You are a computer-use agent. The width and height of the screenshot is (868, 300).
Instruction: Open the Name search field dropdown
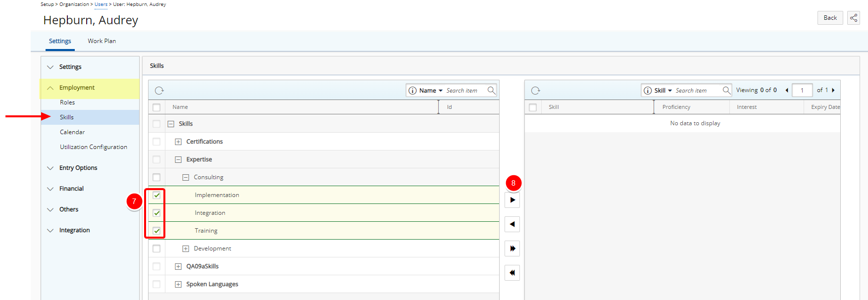[431, 91]
